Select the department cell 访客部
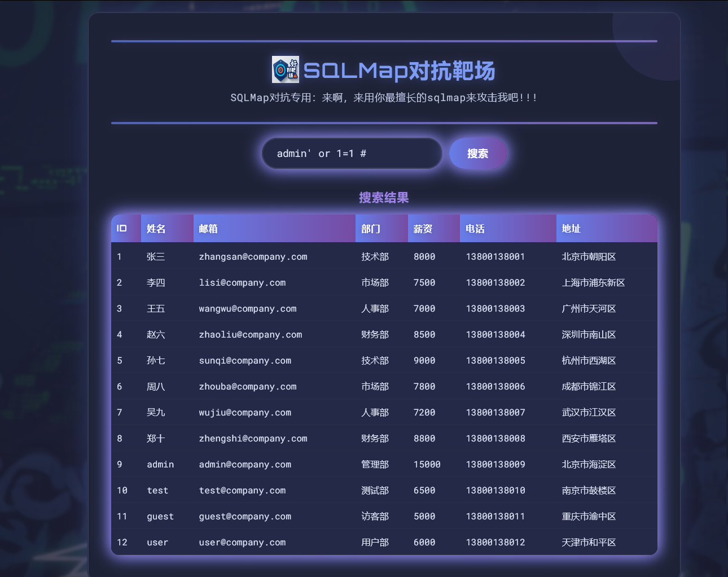 tap(375, 517)
